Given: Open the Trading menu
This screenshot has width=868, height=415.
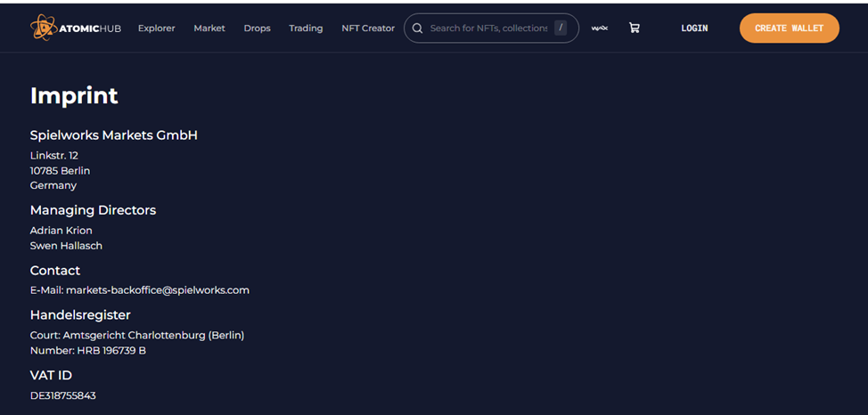Looking at the screenshot, I should tap(306, 28).
